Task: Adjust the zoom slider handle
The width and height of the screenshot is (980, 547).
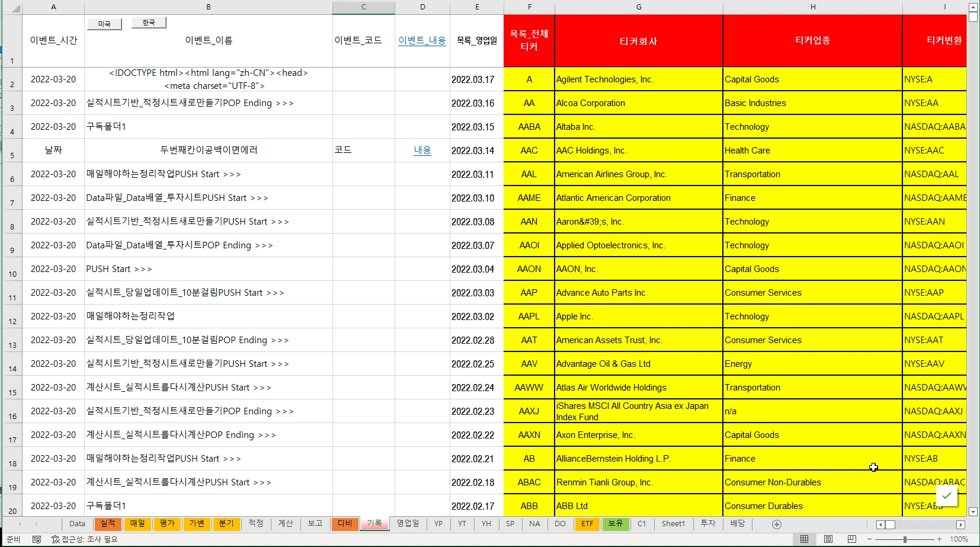Action: 905,539
